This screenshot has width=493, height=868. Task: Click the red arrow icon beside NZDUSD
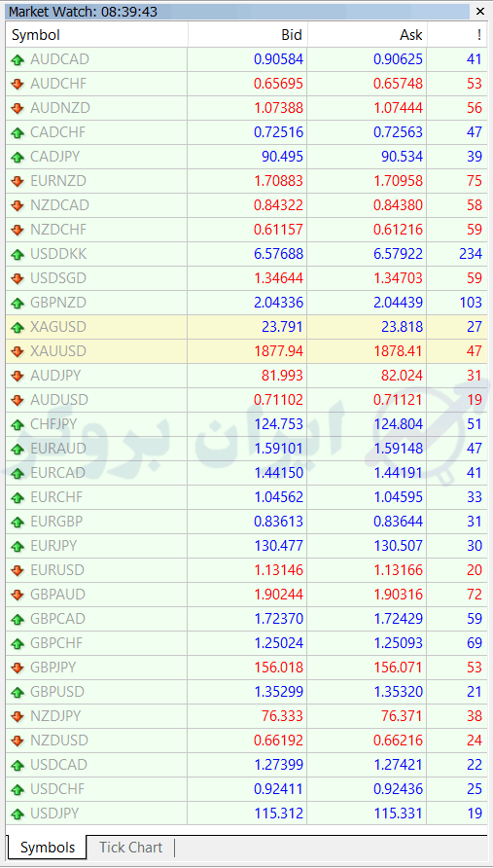(x=18, y=741)
